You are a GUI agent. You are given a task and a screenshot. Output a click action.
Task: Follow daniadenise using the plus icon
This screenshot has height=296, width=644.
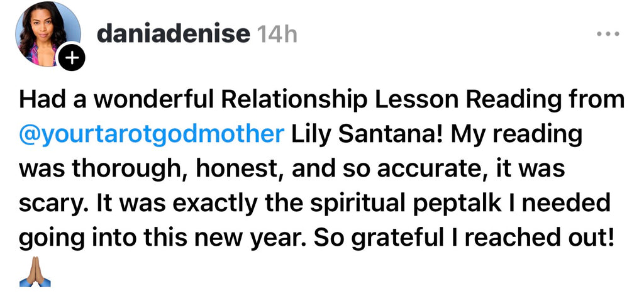tap(71, 60)
